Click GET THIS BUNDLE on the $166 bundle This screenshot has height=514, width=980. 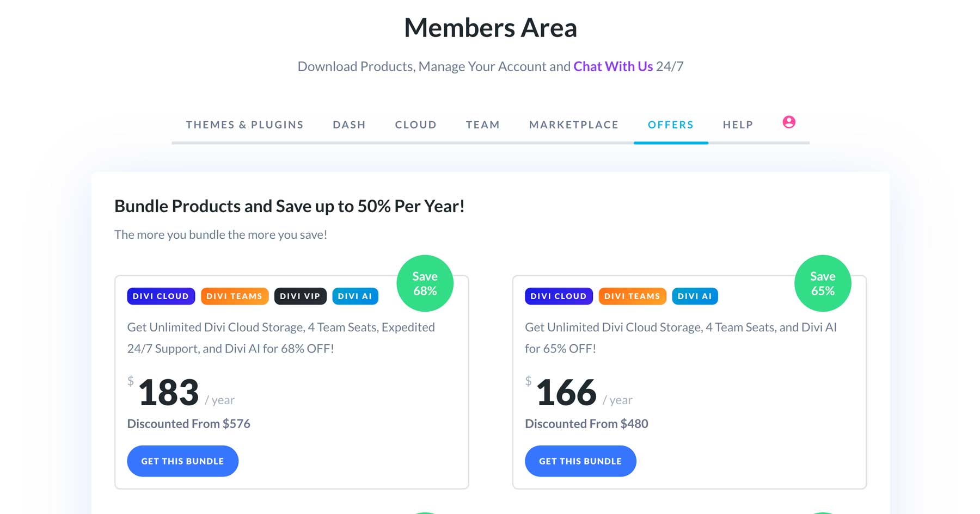[580, 461]
